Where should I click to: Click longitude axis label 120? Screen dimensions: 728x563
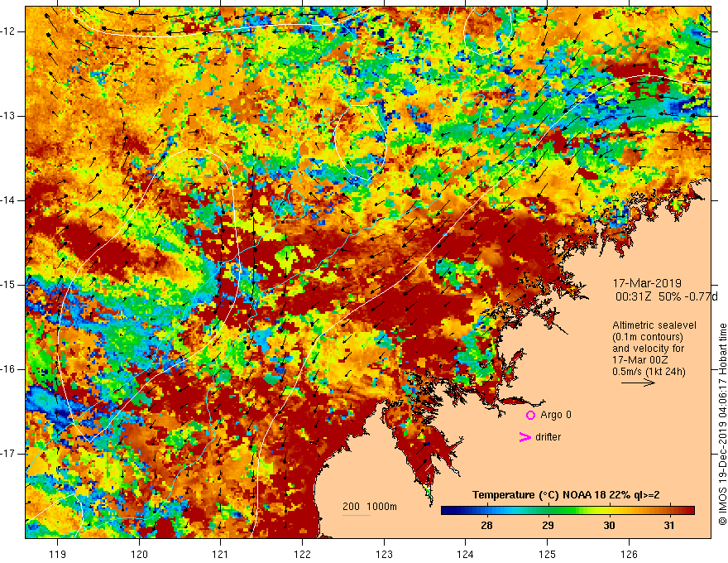pyautogui.click(x=139, y=554)
